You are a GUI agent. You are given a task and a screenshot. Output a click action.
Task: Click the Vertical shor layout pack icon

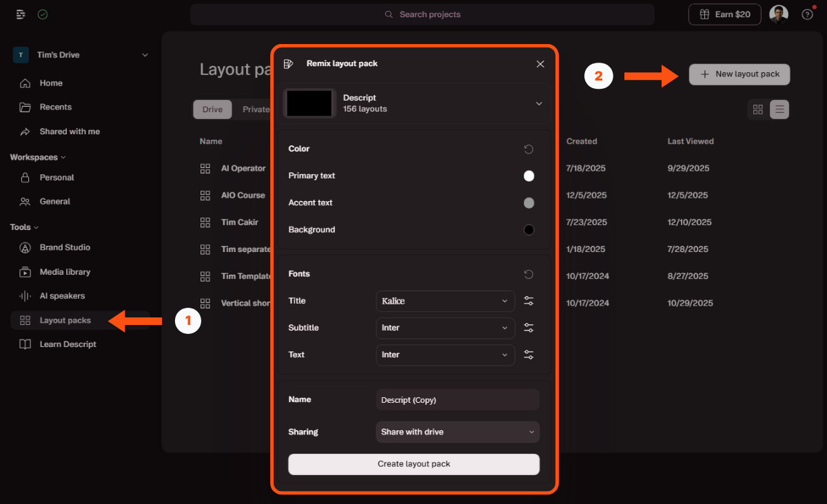[x=205, y=303]
